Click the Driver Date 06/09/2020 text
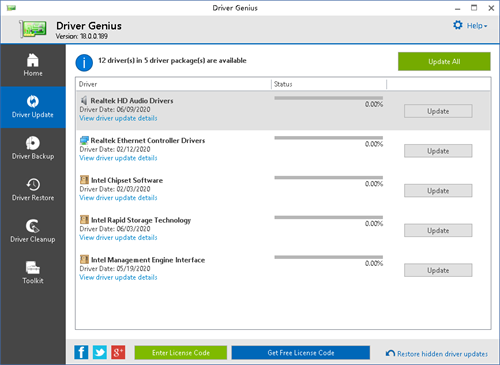The width and height of the screenshot is (500, 365). [x=115, y=109]
